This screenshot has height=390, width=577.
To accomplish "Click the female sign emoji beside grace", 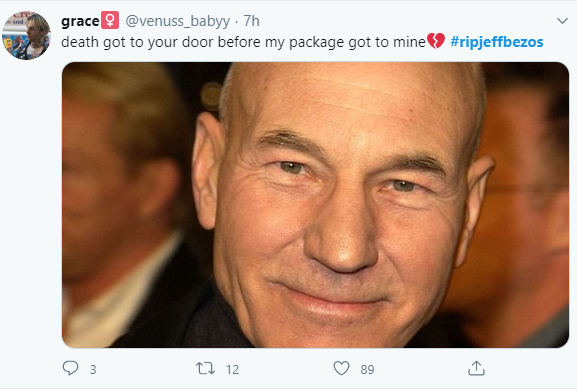I will click(110, 20).
